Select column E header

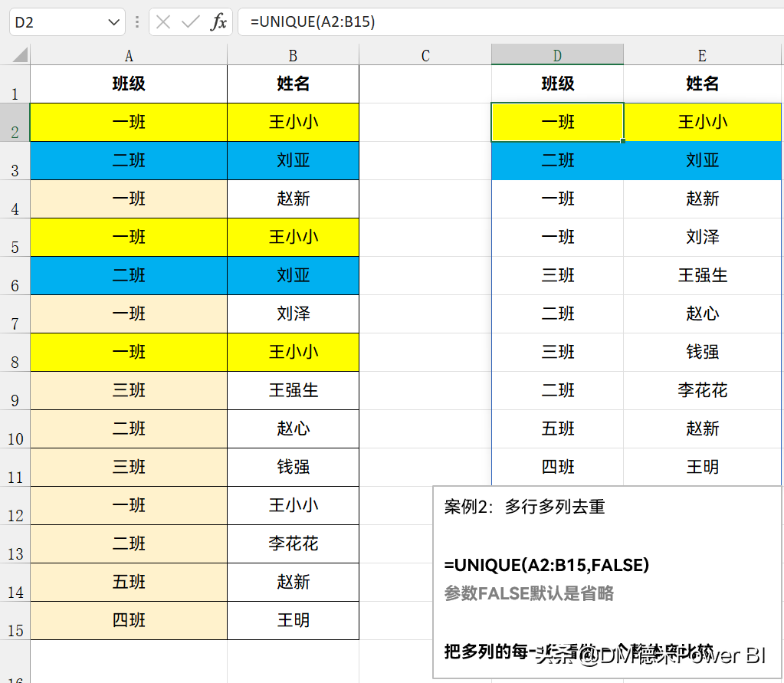coord(703,55)
